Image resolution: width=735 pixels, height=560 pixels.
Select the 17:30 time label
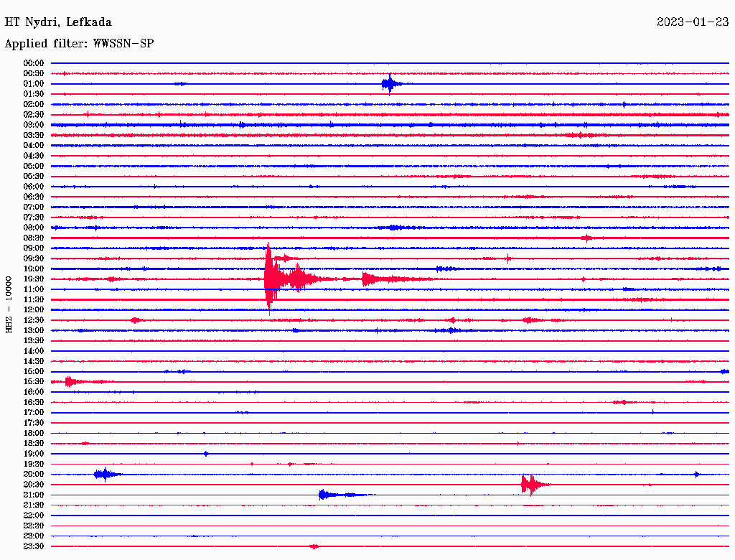pos(34,423)
